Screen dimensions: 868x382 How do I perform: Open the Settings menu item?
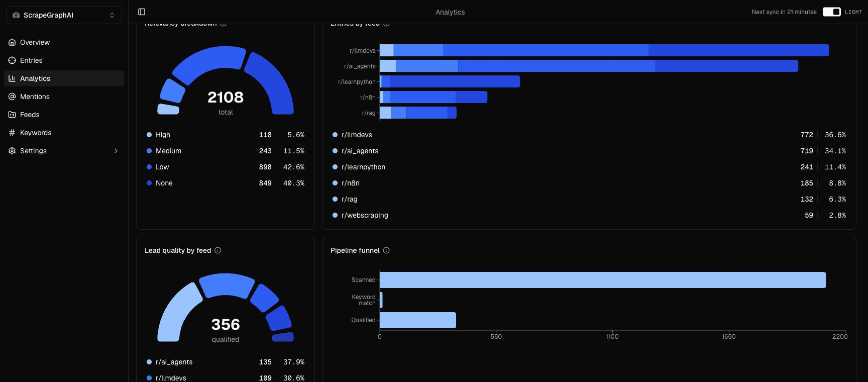tap(64, 151)
